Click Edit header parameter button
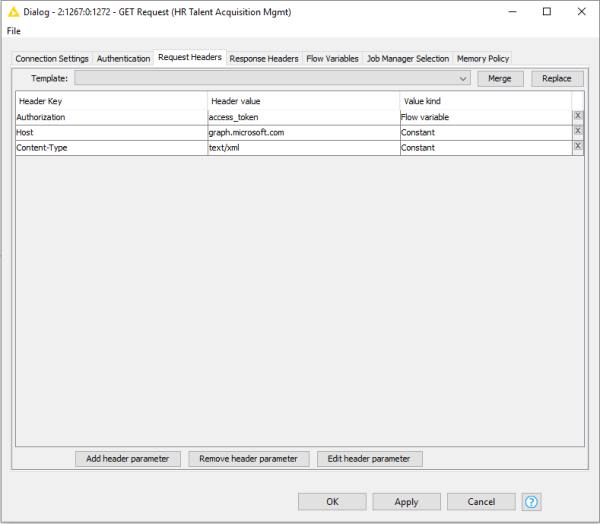Viewport: 600px width, 524px height. click(x=369, y=459)
